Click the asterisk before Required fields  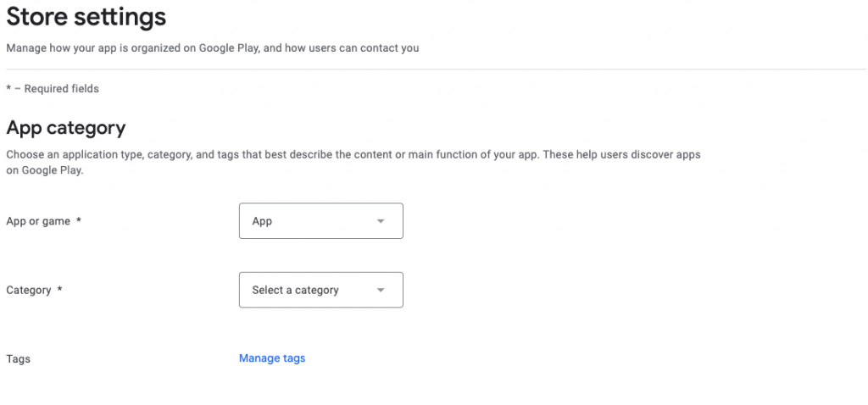(8, 88)
